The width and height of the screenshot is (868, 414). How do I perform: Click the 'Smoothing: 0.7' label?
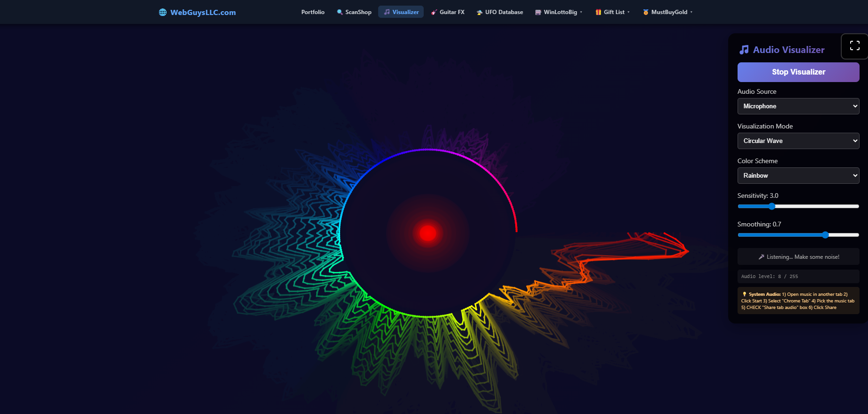click(759, 224)
